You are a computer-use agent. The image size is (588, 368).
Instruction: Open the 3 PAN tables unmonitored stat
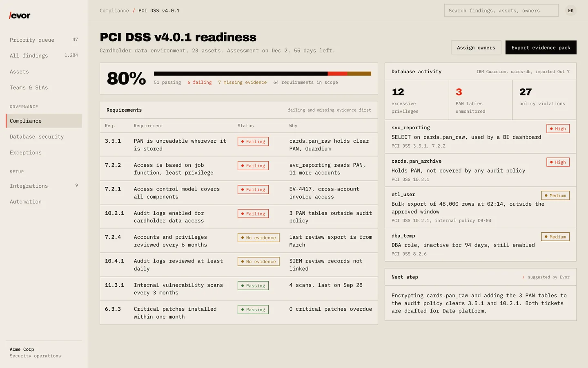[481, 100]
